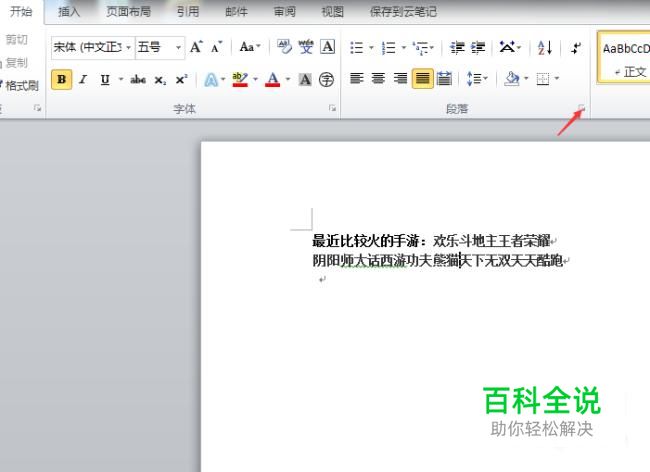Click Numbering list button
650x472 pixels.
tap(388, 48)
